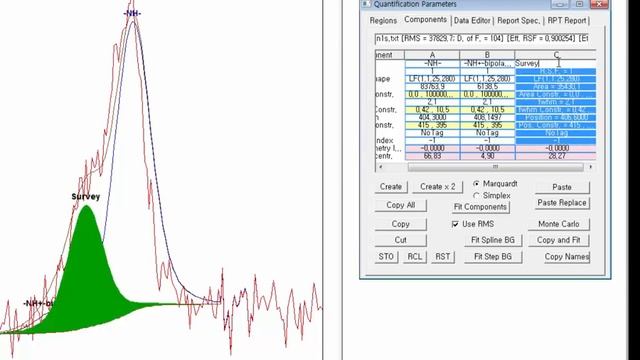The height and width of the screenshot is (360, 640).
Task: Click the Create x 2 button
Action: [437, 187]
